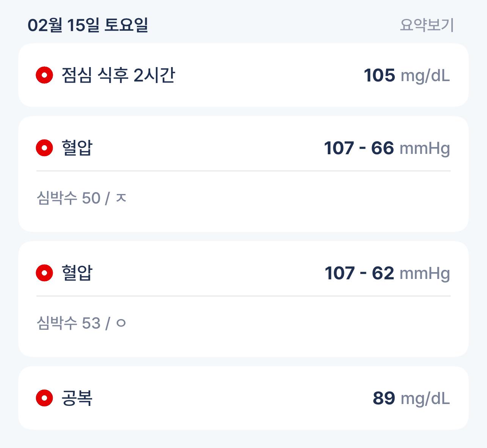Click the ㅈ memo character
This screenshot has width=487, height=448.
[x=121, y=198]
